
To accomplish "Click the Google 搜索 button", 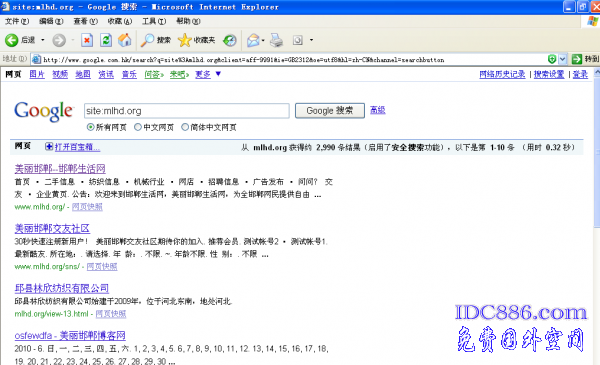I will click(330, 111).
